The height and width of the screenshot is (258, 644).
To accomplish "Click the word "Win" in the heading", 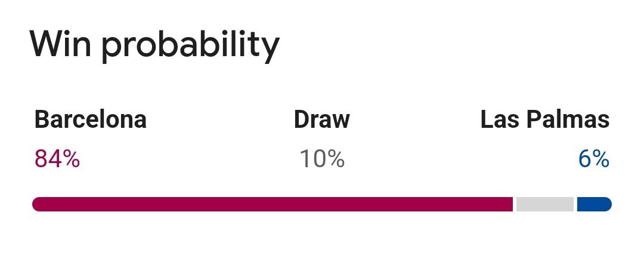I will tap(60, 44).
